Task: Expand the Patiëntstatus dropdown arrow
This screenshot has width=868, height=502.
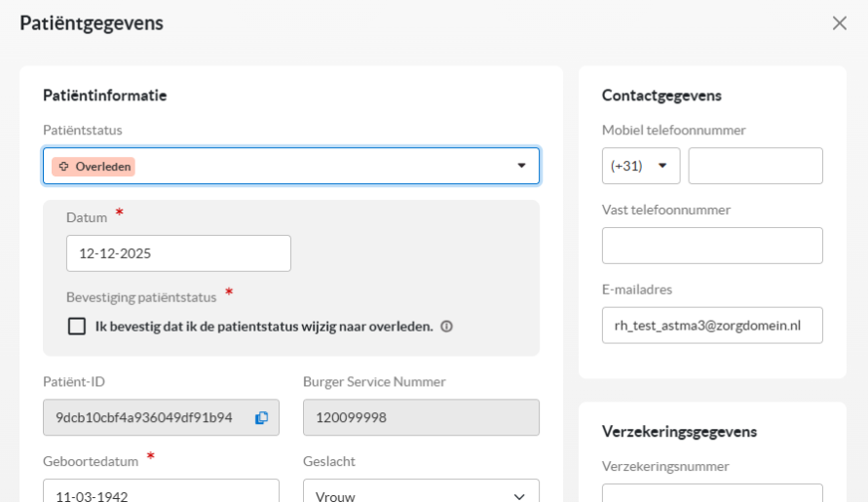Action: [x=521, y=167]
